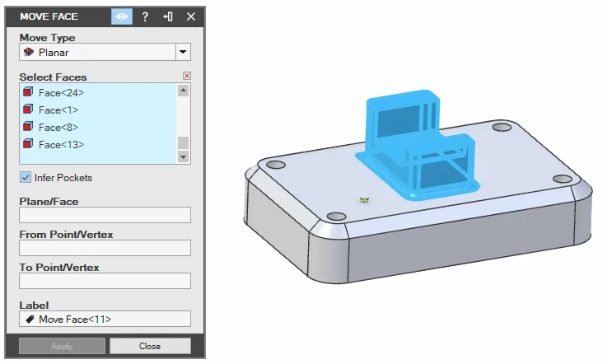Click the dock/pin panel icon in header
The width and height of the screenshot is (607, 364).
click(x=168, y=16)
